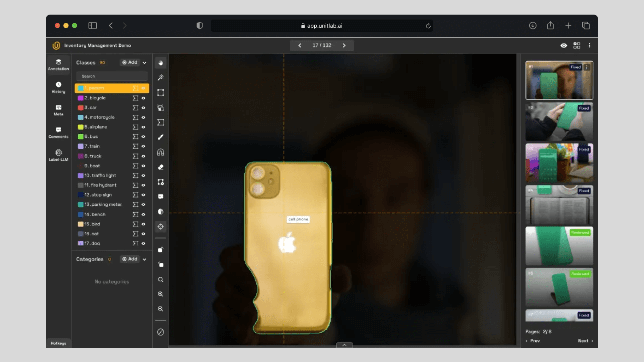Switch to the Label-LLM tab
This screenshot has width=644, height=362.
pyautogui.click(x=58, y=155)
